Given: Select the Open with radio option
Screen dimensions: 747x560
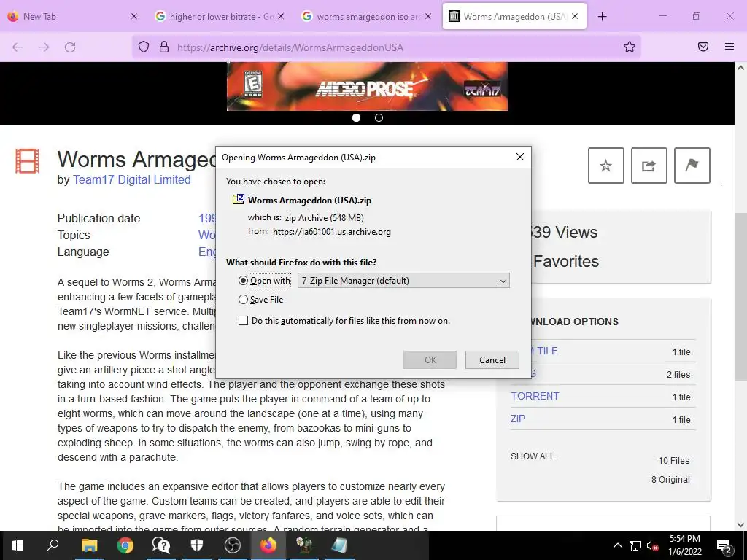Looking at the screenshot, I should (243, 281).
